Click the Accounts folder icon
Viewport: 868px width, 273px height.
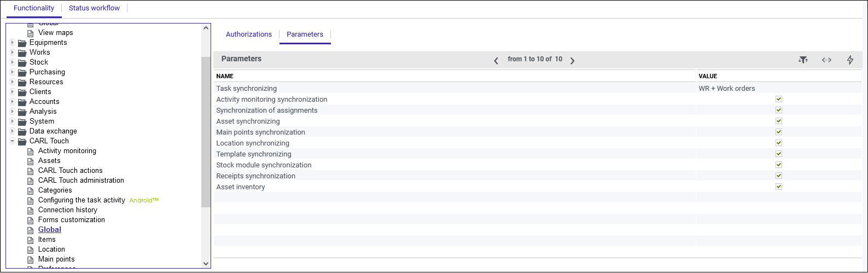pos(22,102)
